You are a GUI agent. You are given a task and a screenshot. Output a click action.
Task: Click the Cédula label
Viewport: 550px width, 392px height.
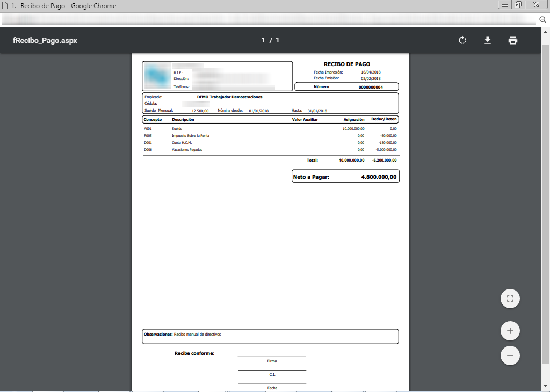151,104
